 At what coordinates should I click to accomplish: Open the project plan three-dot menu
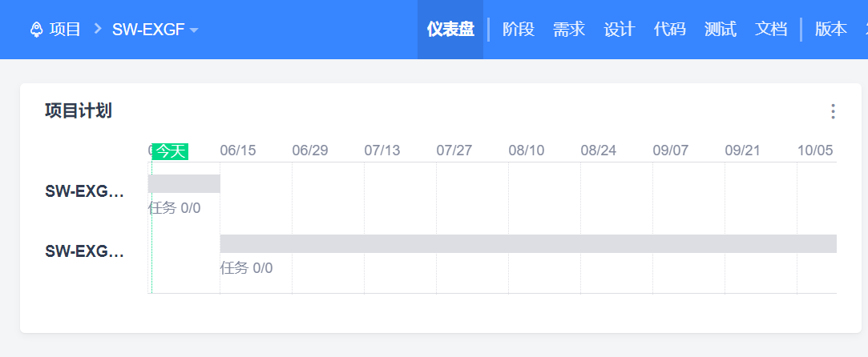click(x=833, y=111)
